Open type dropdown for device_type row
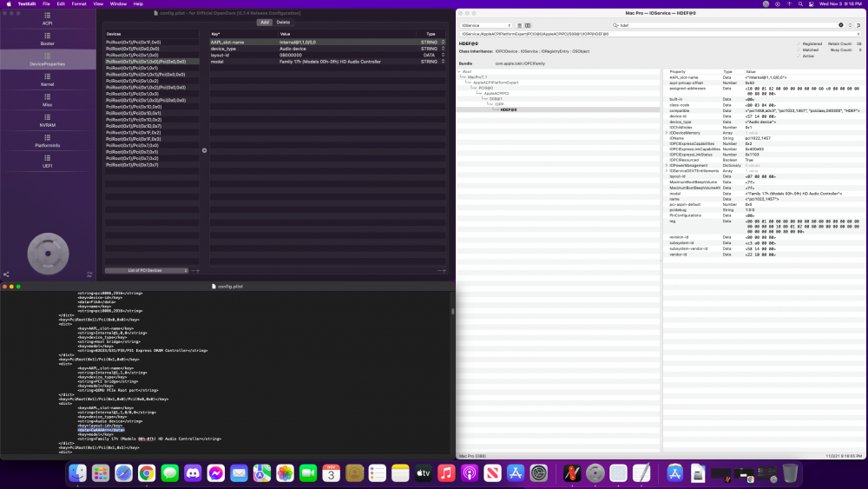 coord(443,49)
